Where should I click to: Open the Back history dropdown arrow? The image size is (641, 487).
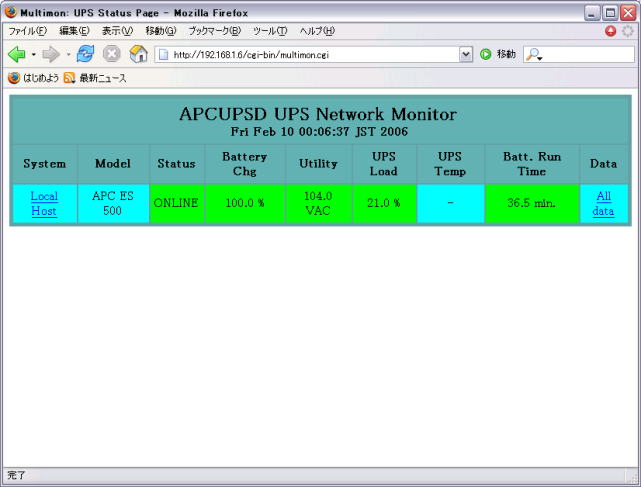pyautogui.click(x=34, y=54)
